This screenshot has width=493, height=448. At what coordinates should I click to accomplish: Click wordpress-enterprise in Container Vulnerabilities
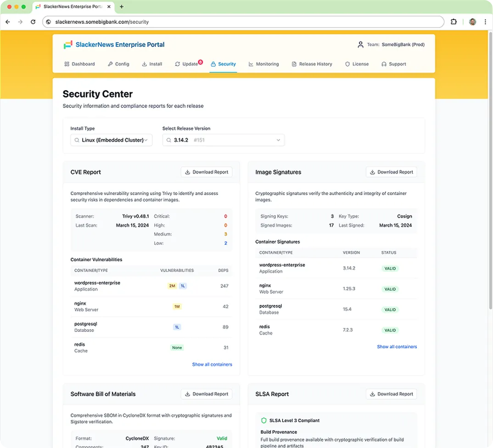97,283
